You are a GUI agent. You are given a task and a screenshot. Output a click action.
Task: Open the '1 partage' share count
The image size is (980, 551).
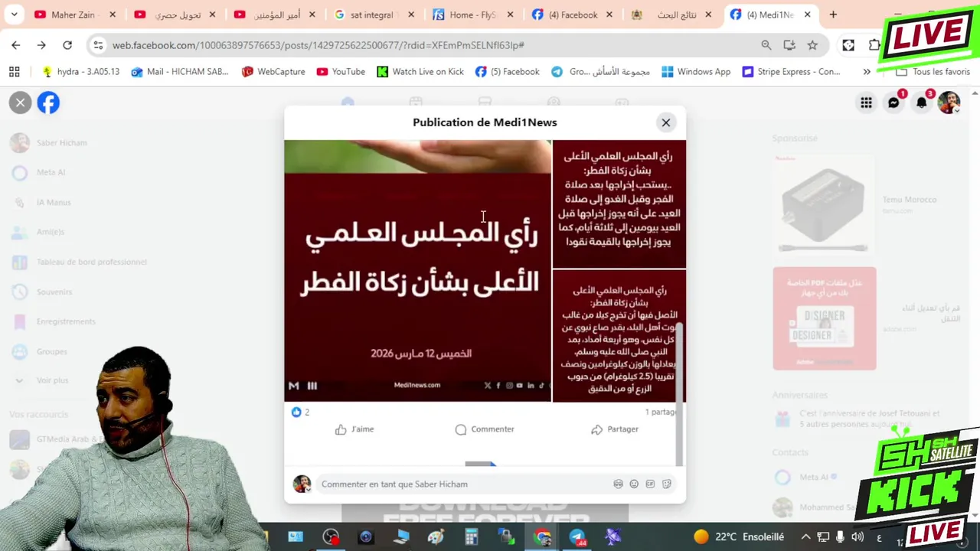point(660,412)
